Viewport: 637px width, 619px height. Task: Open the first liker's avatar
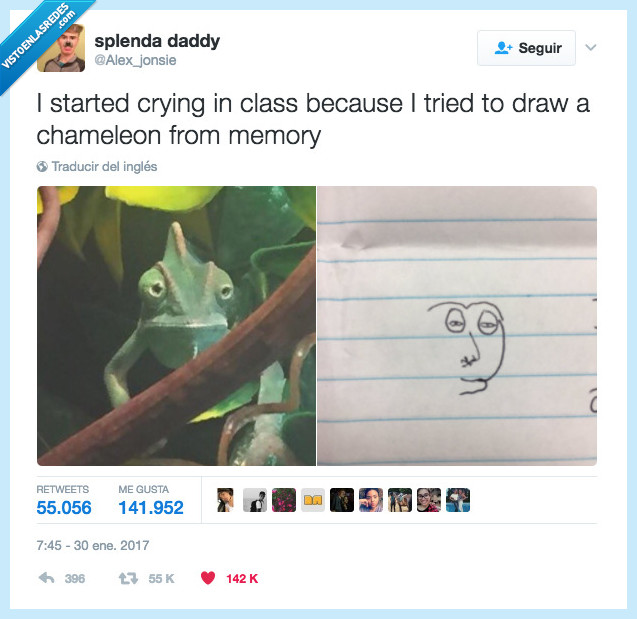(225, 500)
